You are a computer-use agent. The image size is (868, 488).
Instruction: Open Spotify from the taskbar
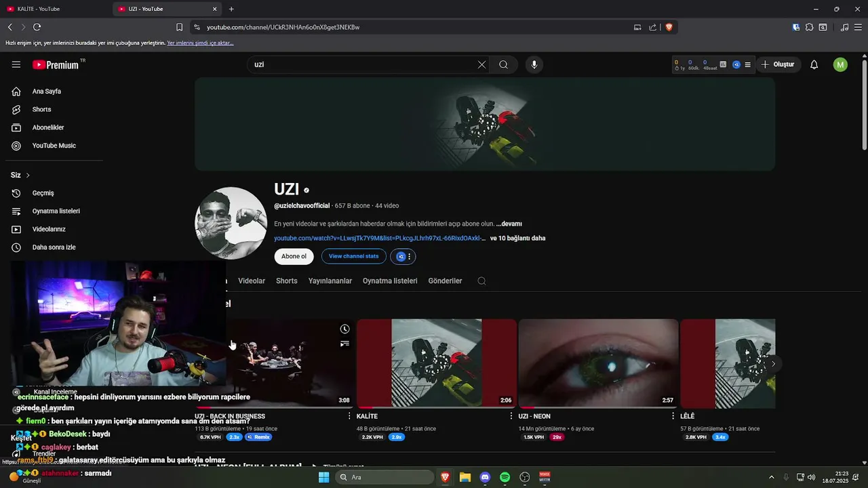pyautogui.click(x=505, y=477)
